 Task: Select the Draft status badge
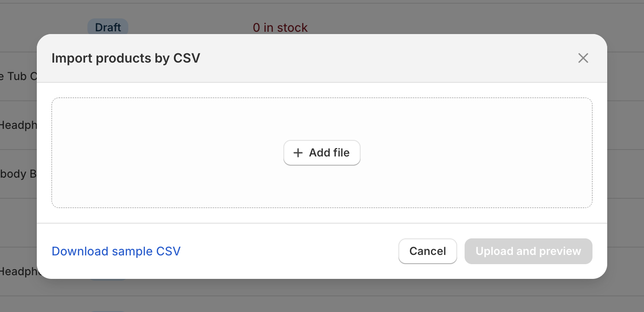[108, 27]
